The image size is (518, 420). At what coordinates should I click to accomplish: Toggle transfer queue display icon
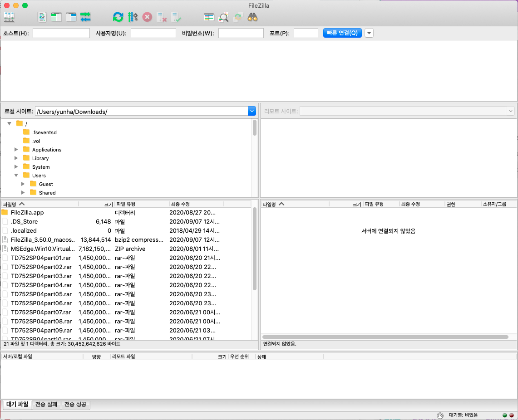pyautogui.click(x=85, y=17)
